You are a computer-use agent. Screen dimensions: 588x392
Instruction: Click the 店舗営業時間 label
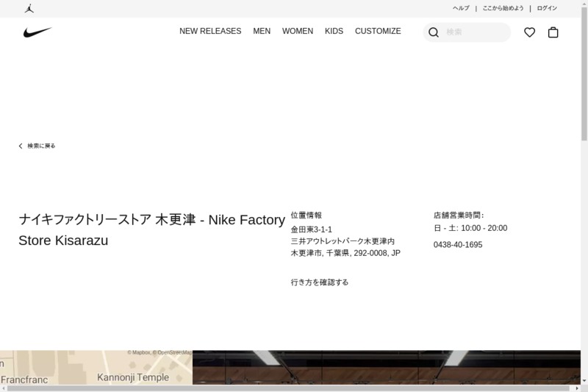(x=459, y=215)
